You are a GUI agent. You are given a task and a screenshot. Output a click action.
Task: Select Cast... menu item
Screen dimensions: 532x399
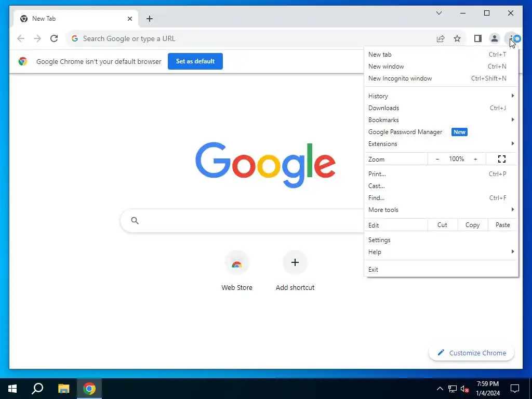point(441,186)
